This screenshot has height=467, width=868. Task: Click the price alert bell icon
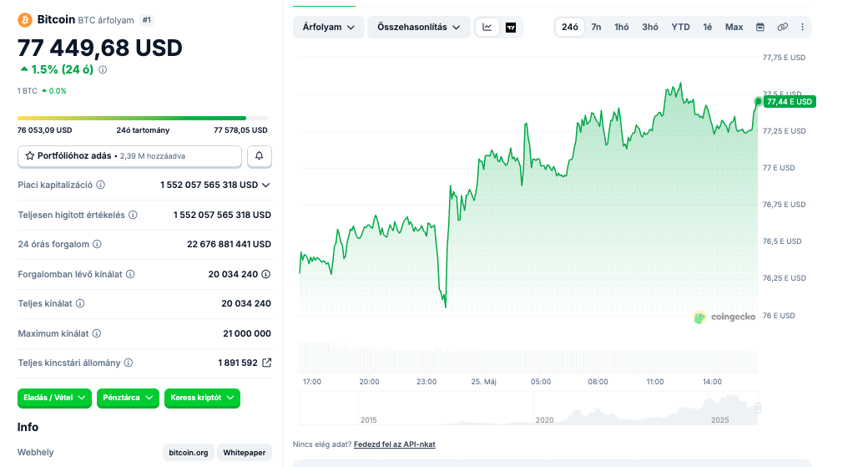click(x=259, y=156)
